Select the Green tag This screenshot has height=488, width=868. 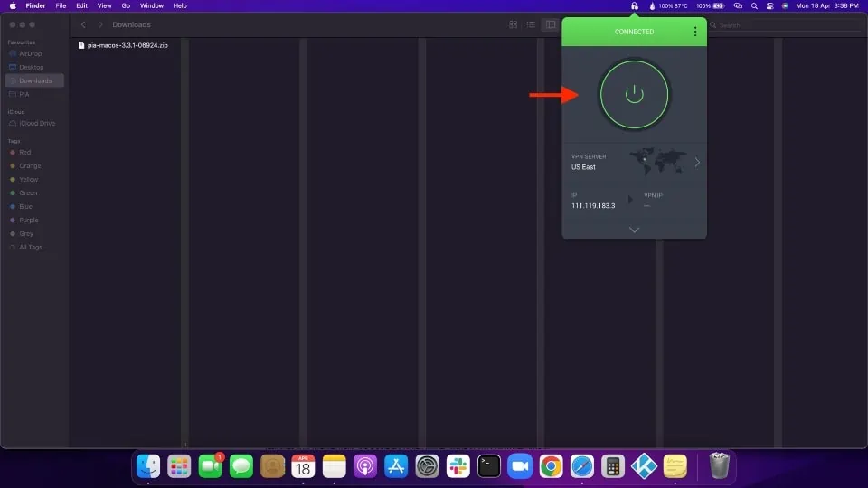28,193
